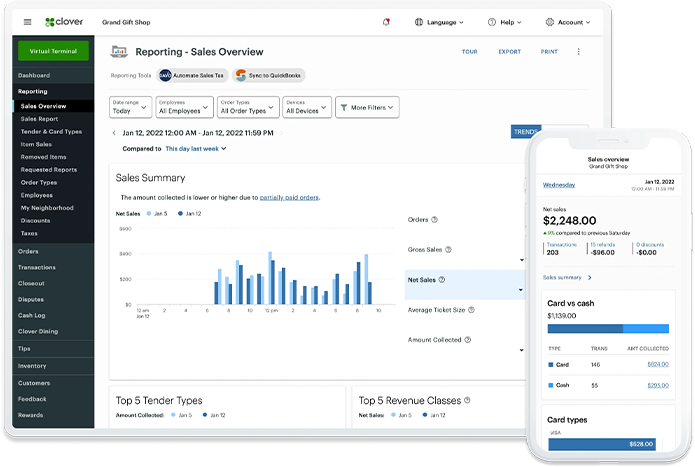Image resolution: width=695 pixels, height=467 pixels.
Task: Go to previous date using the back arrow
Action: click(113, 132)
